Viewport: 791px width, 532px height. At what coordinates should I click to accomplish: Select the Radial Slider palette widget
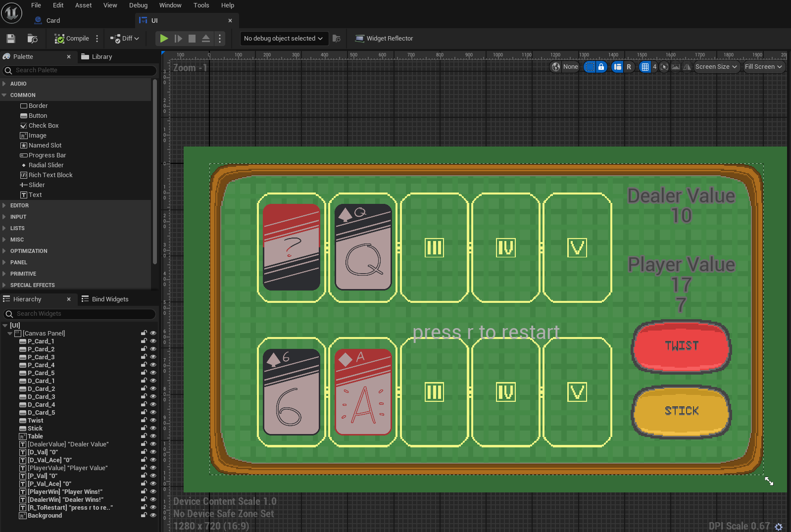click(x=46, y=165)
